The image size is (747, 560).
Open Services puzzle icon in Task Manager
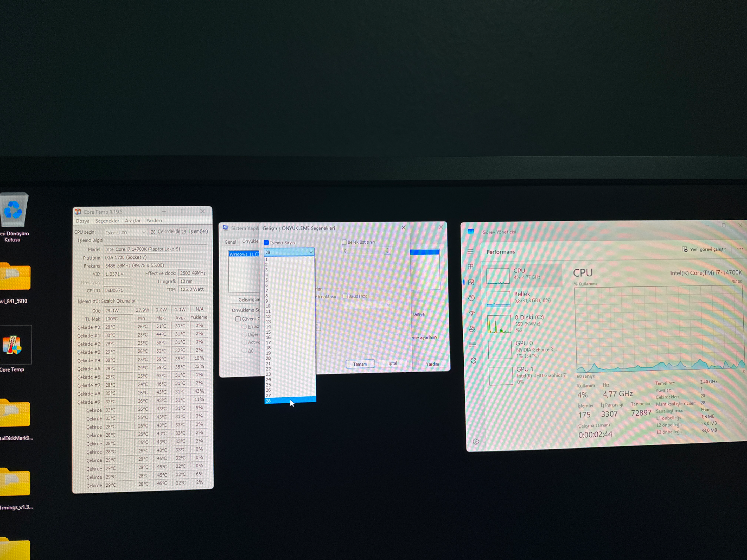click(473, 361)
